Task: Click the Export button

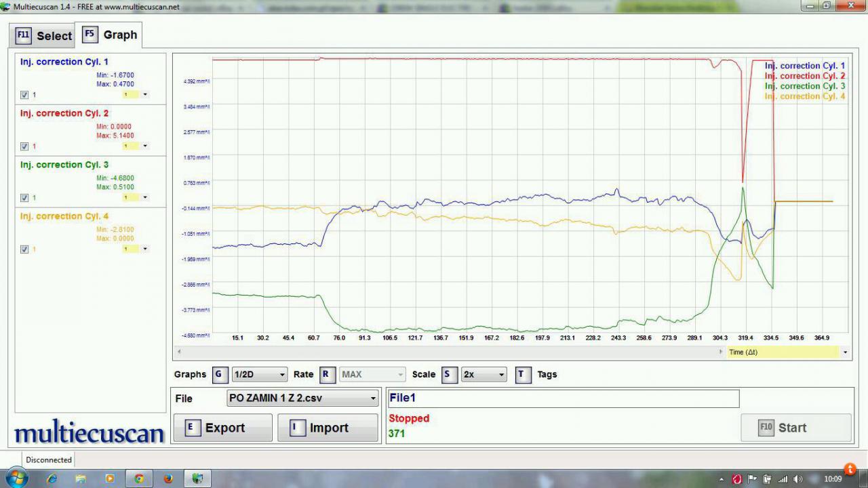Action: coord(223,428)
